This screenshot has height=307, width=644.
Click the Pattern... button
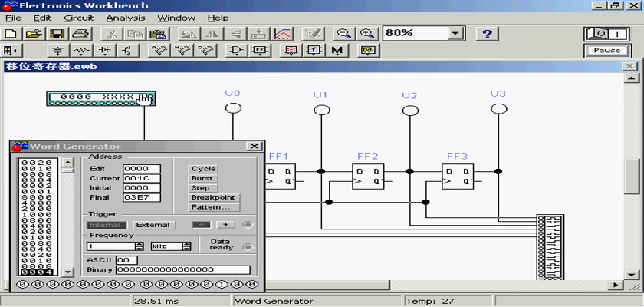tap(215, 207)
